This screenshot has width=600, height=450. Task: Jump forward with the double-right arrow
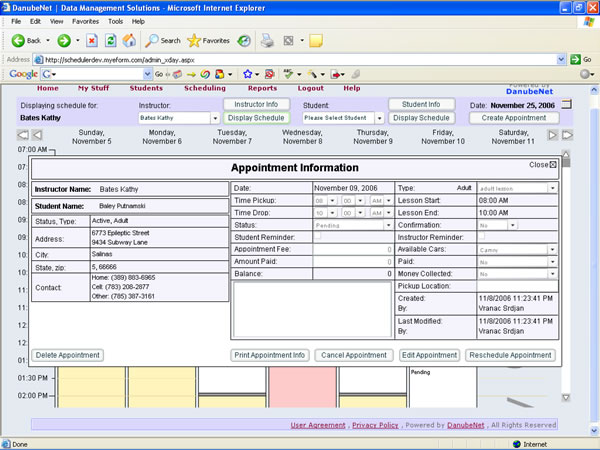[567, 135]
